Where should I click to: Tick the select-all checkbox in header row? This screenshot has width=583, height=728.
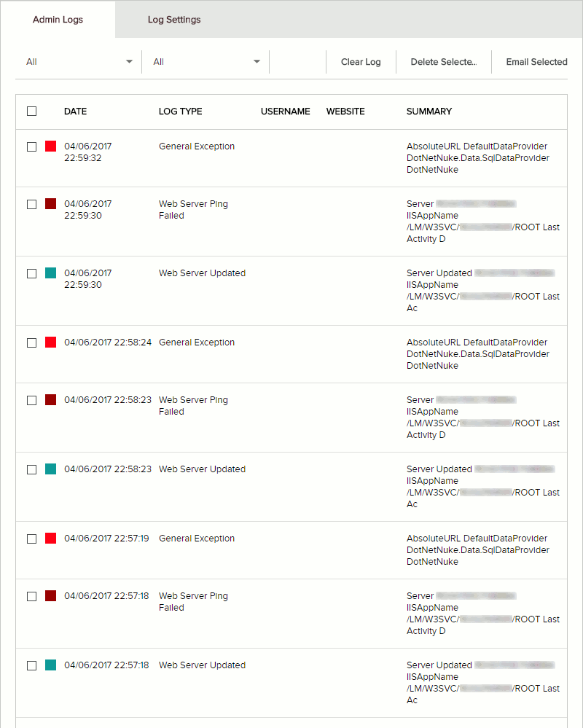coord(31,111)
